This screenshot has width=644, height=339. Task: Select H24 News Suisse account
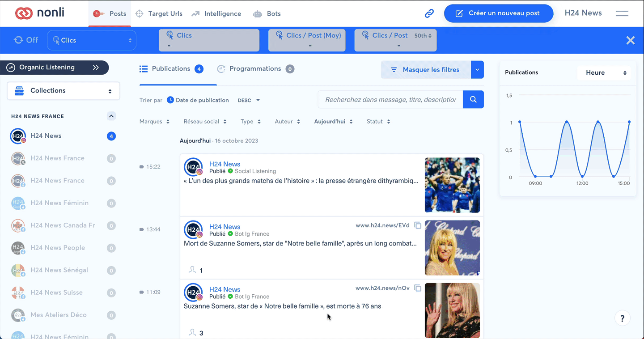tap(63, 292)
